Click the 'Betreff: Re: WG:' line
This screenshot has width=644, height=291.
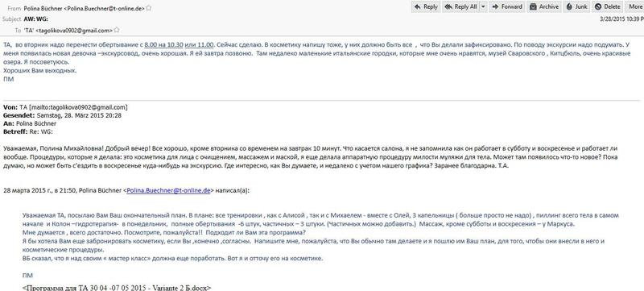click(28, 132)
